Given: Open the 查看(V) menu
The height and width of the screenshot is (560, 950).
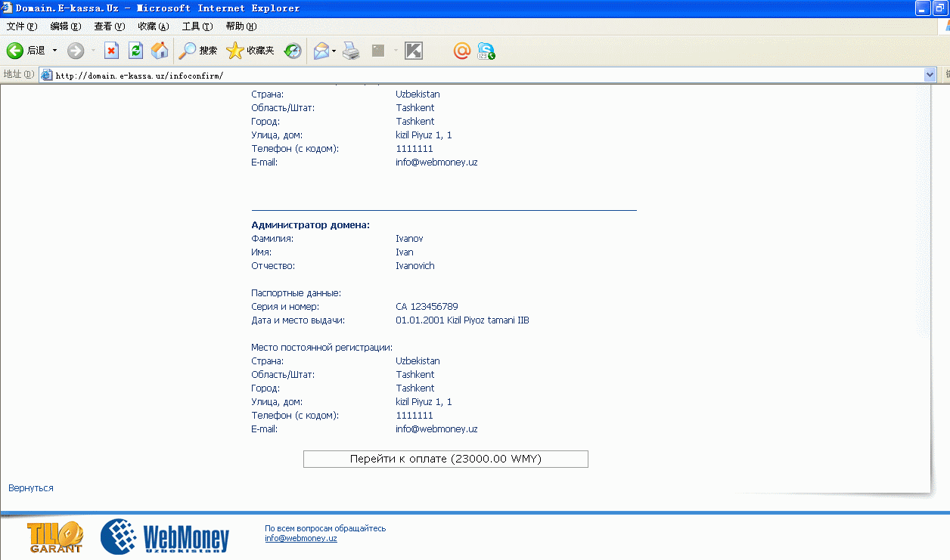Looking at the screenshot, I should pyautogui.click(x=110, y=26).
